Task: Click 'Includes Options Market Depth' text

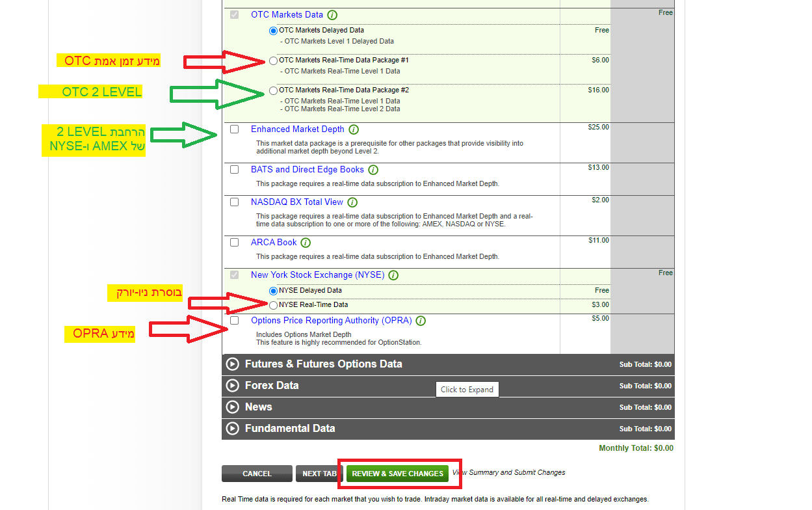Action: click(304, 335)
